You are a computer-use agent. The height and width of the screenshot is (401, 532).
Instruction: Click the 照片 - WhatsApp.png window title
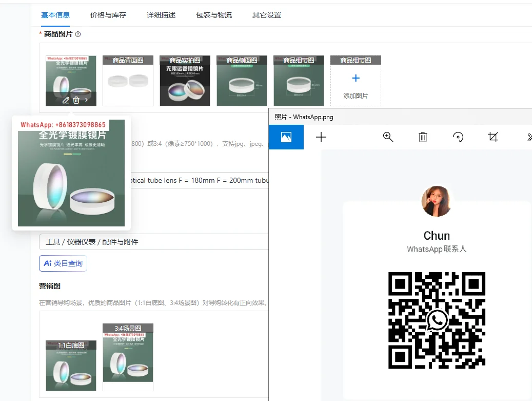coord(304,117)
